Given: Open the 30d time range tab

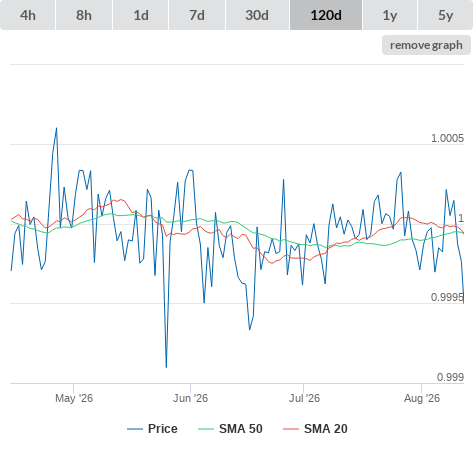Looking at the screenshot, I should point(257,15).
